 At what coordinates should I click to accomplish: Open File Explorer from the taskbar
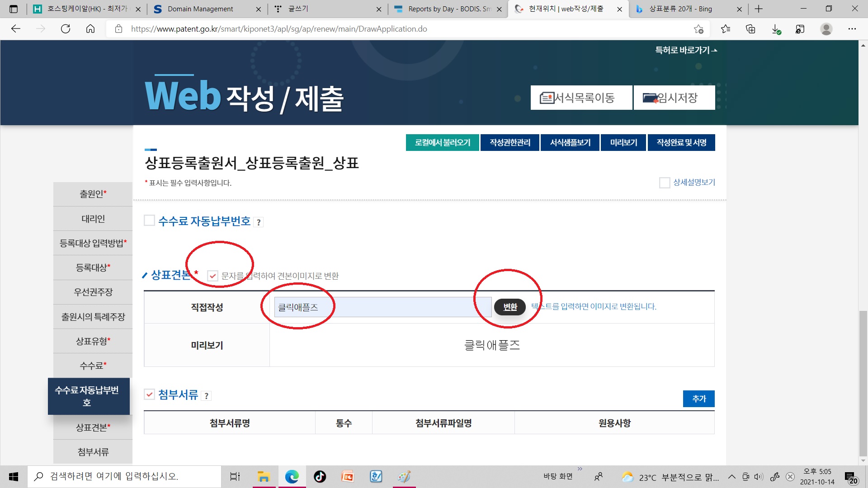(264, 477)
